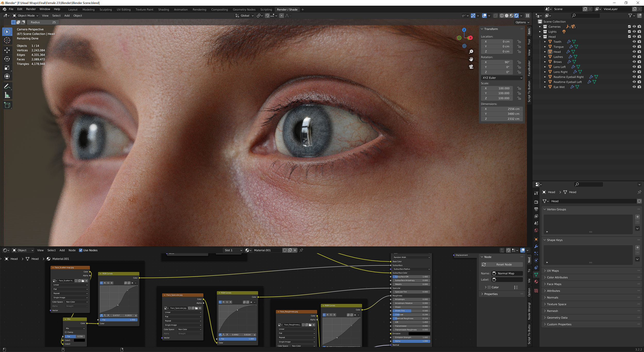Hide Teeth object in viewport
644x352 pixels.
tap(634, 42)
